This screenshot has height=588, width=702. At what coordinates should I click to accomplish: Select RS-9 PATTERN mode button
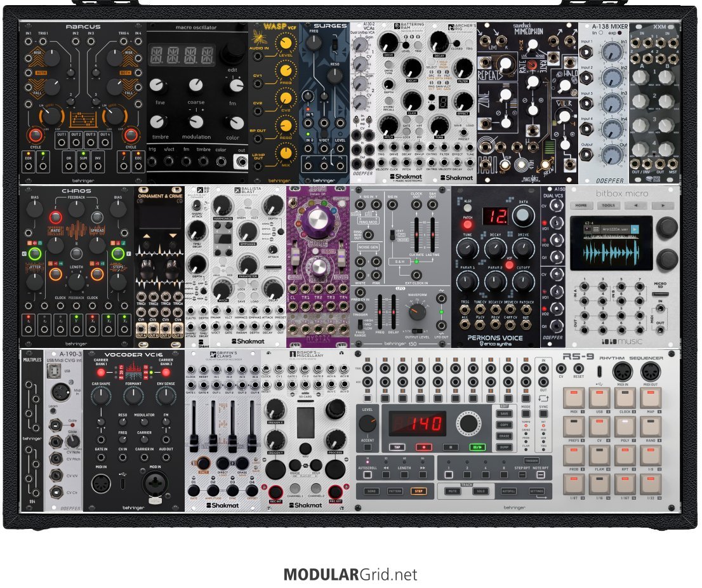(x=395, y=491)
